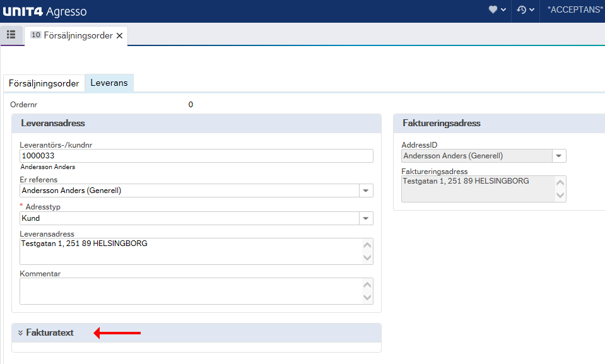Screen dimensions: 605x364
Task: Click the Leveransadress text area
Action: (196, 251)
